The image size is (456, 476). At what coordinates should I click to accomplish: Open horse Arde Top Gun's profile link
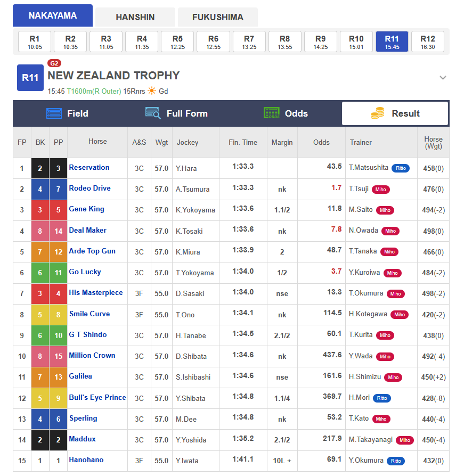92,251
